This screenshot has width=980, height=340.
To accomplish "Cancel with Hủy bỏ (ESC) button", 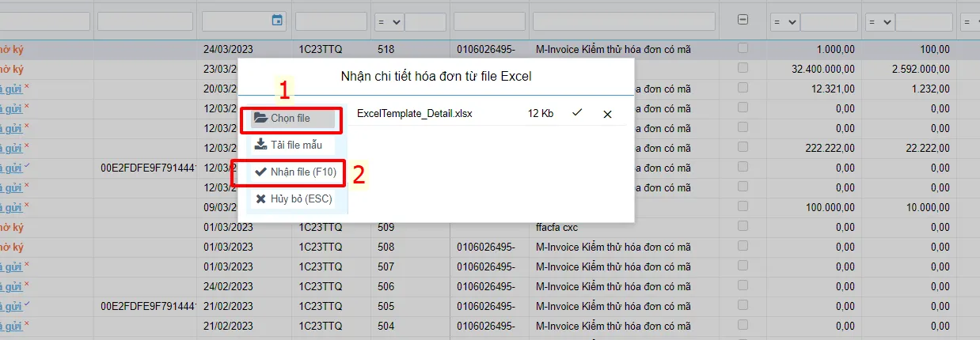I will click(294, 198).
